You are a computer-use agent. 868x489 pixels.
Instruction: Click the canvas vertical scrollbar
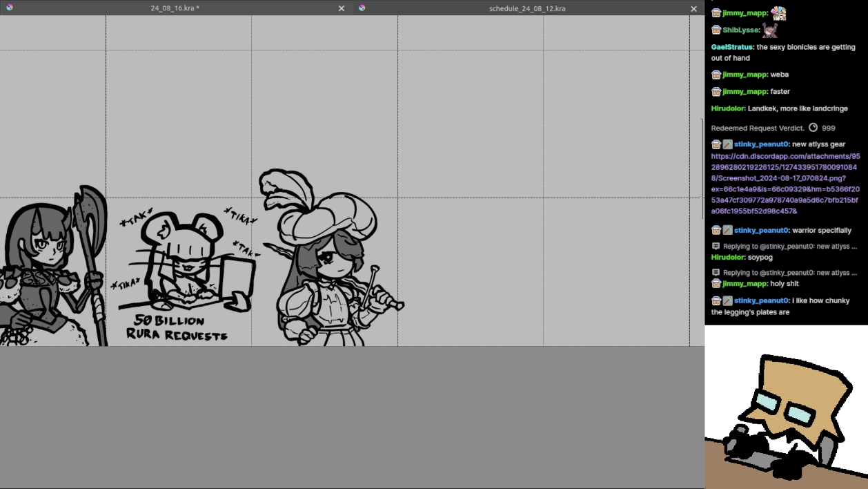pyautogui.click(x=702, y=169)
